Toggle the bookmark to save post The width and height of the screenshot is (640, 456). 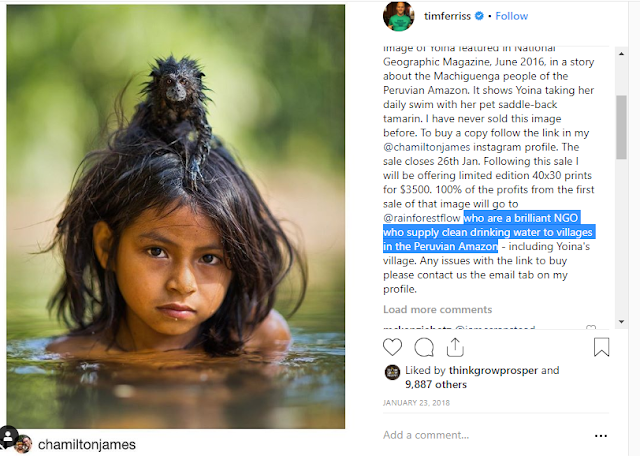(601, 347)
